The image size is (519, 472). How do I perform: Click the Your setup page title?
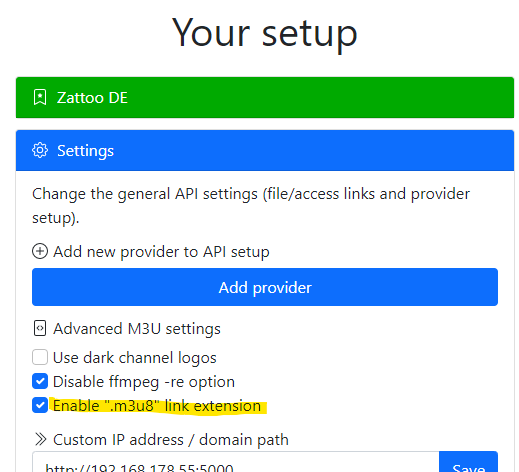265,33
